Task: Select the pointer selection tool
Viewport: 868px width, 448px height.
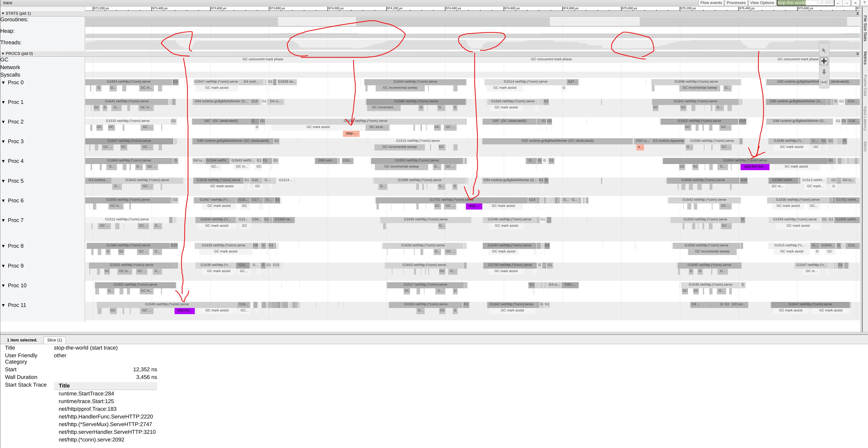Action: pyautogui.click(x=824, y=51)
